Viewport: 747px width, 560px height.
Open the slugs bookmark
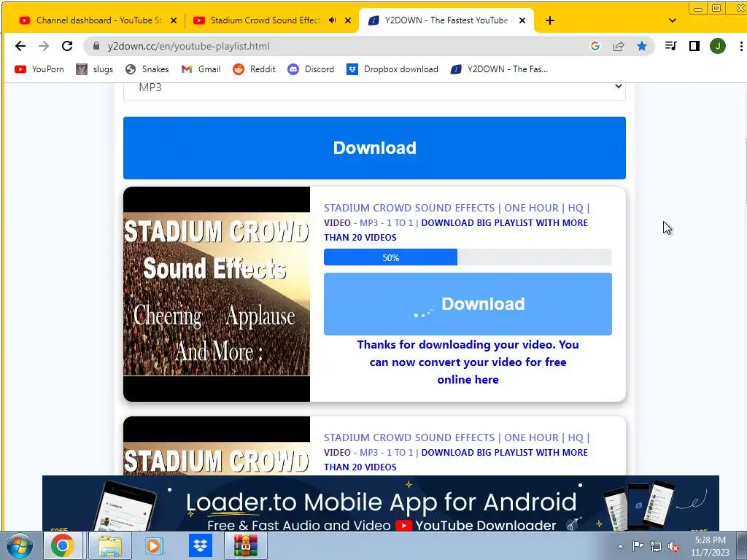(x=95, y=69)
